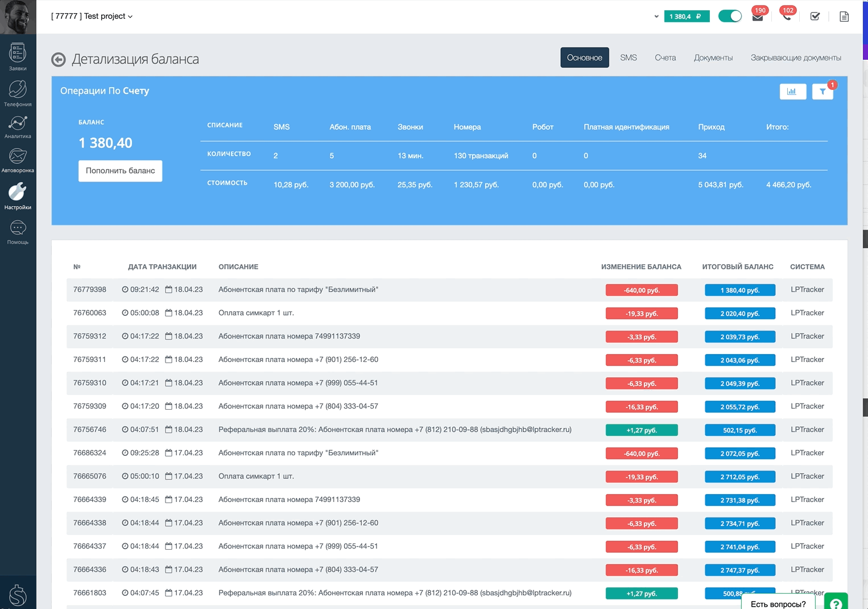Open the Аналитика sidebar section

(x=18, y=127)
